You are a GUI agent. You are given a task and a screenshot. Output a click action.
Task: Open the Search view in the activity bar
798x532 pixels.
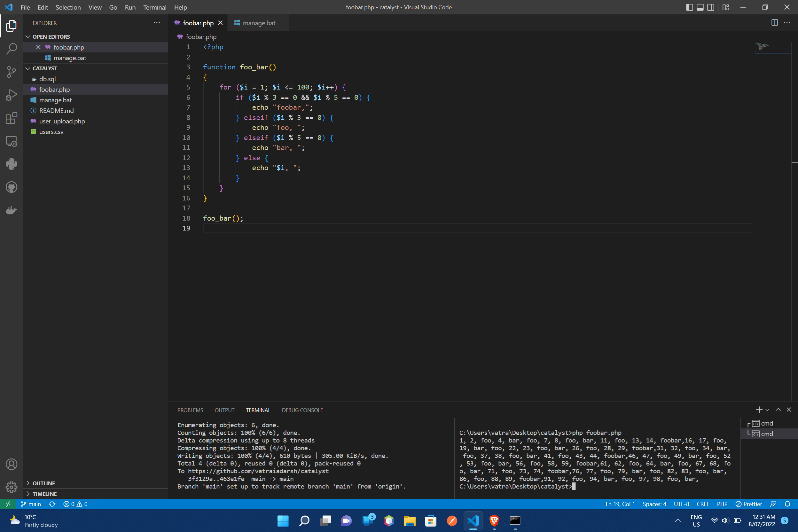pyautogui.click(x=11, y=49)
